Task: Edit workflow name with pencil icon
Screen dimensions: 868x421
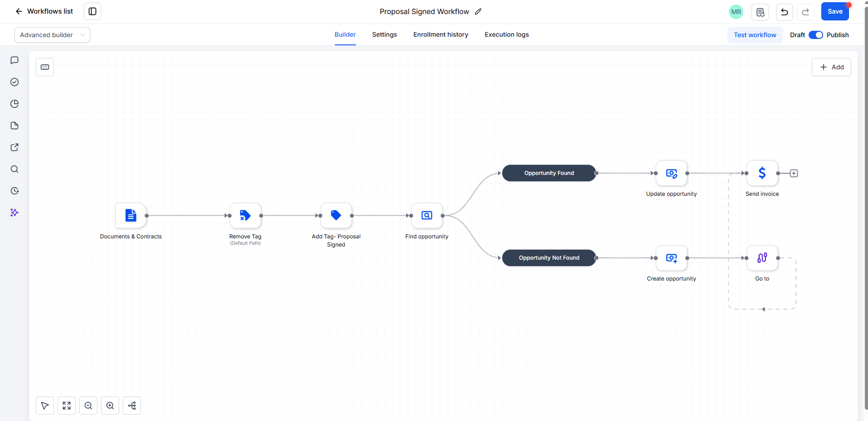Action: [478, 11]
